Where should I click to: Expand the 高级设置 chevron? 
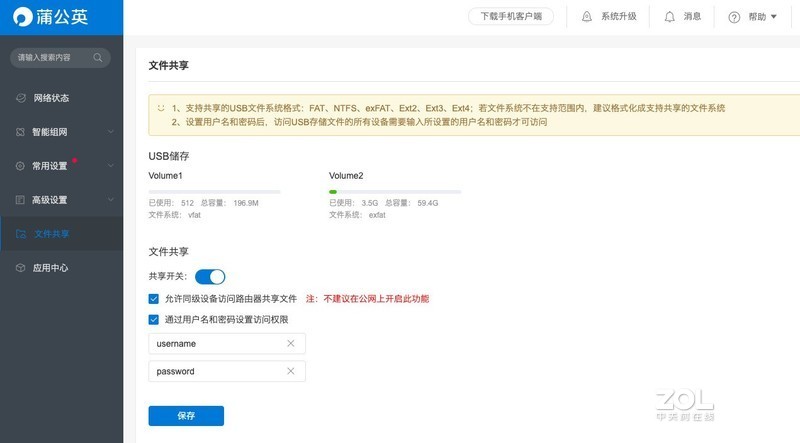pyautogui.click(x=111, y=200)
